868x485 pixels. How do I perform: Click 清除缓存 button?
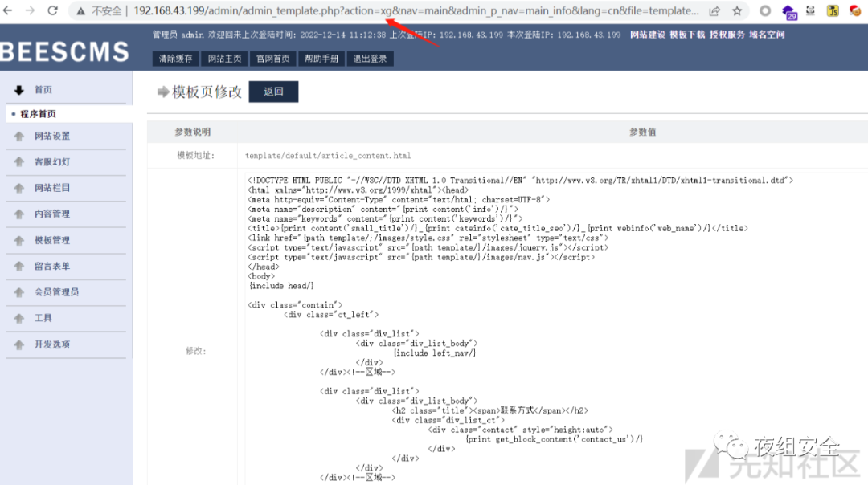(x=175, y=59)
